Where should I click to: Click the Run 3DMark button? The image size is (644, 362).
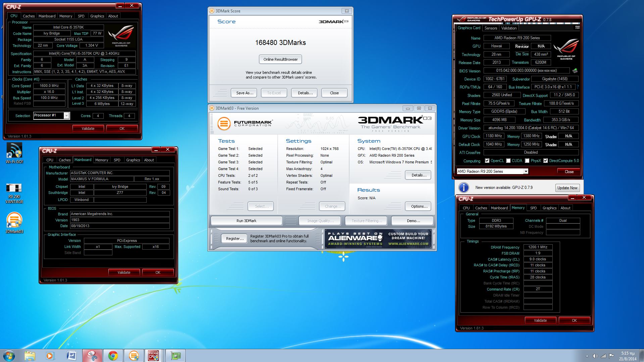click(246, 221)
